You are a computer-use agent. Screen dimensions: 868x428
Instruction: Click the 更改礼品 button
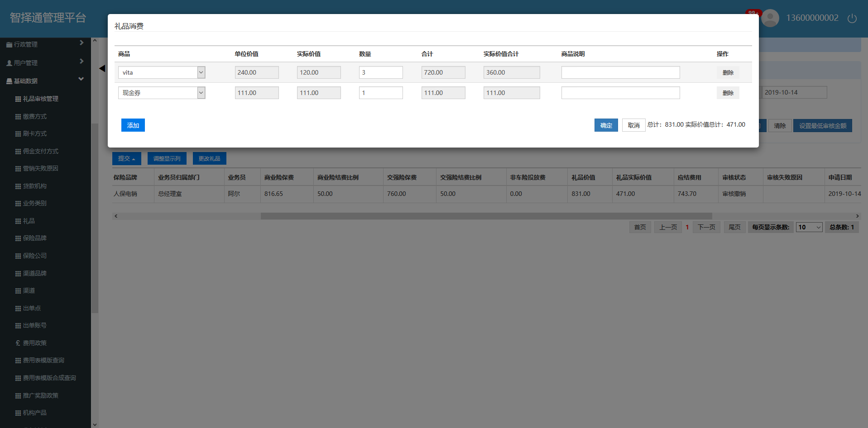point(210,159)
